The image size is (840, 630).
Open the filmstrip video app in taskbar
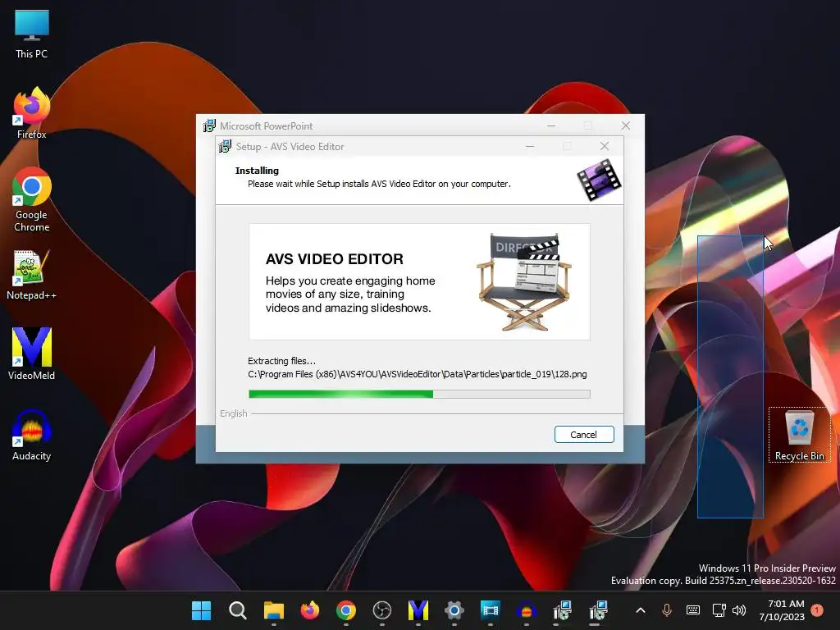tap(491, 610)
